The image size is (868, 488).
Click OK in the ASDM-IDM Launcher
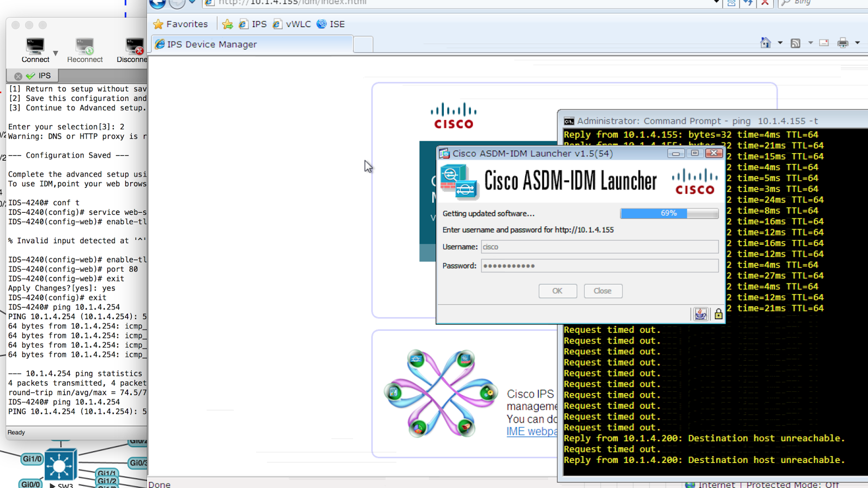point(558,291)
